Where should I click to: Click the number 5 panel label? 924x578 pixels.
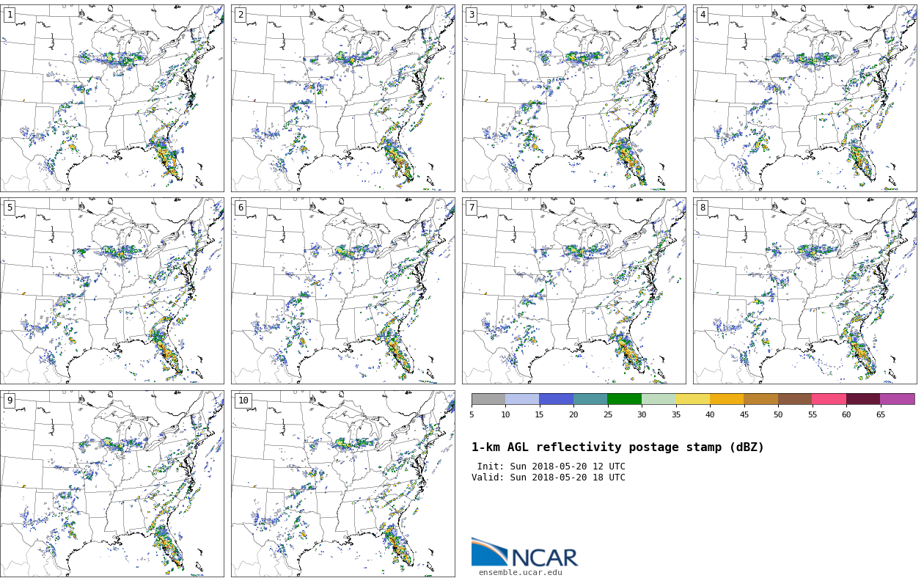10,208
